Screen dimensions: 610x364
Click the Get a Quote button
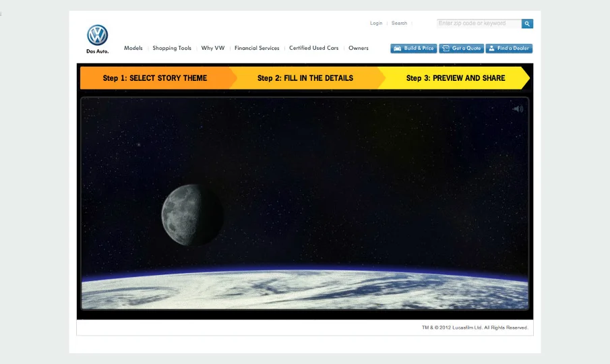coord(462,49)
